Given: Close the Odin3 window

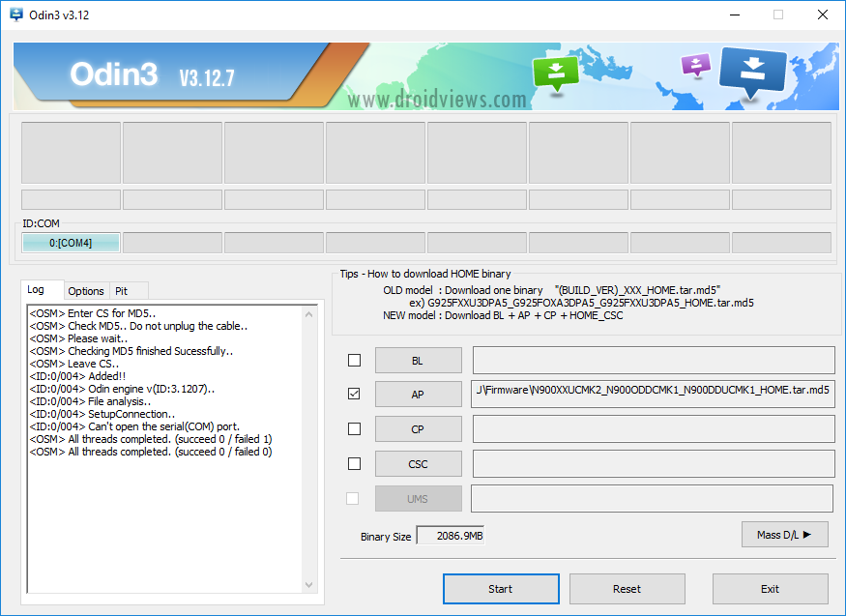Looking at the screenshot, I should tap(822, 15).
